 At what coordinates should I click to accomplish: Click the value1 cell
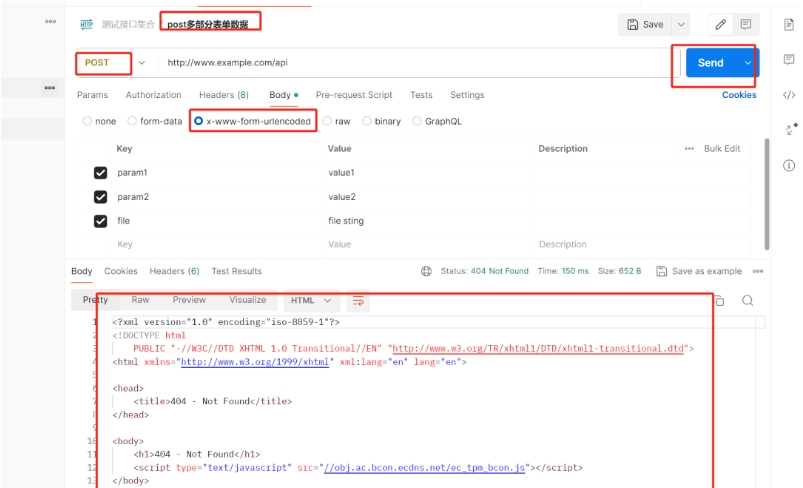click(x=428, y=173)
